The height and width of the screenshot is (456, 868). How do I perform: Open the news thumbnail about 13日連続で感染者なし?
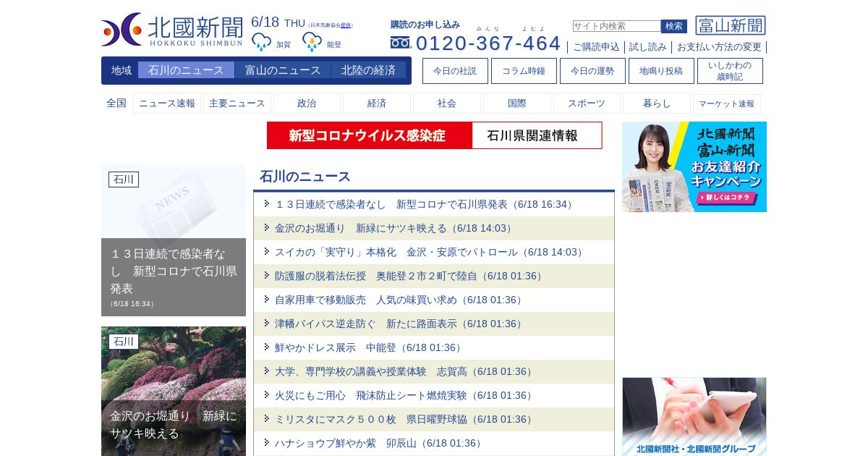click(x=174, y=240)
